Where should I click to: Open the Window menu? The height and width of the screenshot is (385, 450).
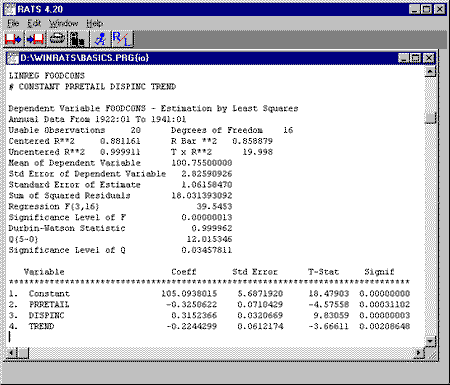(x=63, y=23)
